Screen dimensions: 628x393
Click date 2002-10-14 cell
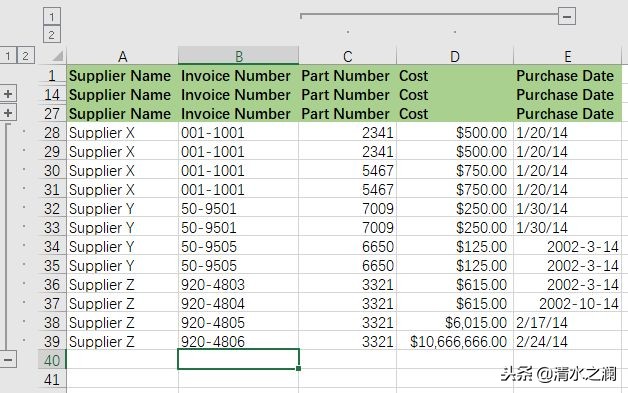click(568, 303)
